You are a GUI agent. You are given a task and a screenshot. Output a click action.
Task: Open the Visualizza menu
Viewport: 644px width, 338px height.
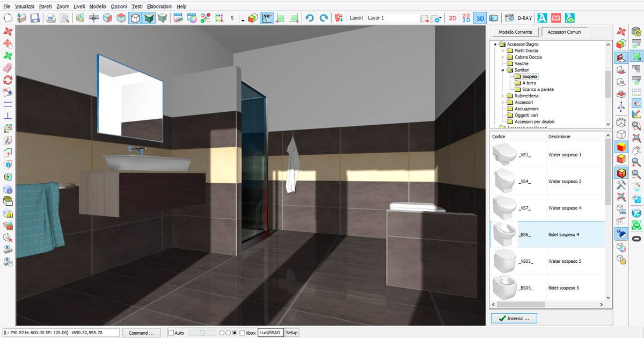click(x=25, y=6)
